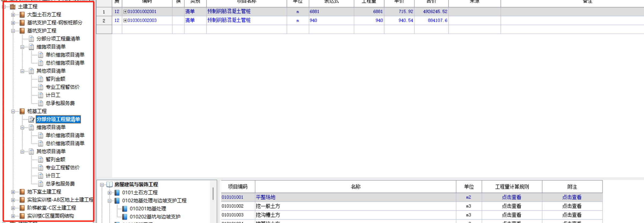Click row header number 2 in bill table
The width and height of the screenshot is (644, 223).
[104, 20]
